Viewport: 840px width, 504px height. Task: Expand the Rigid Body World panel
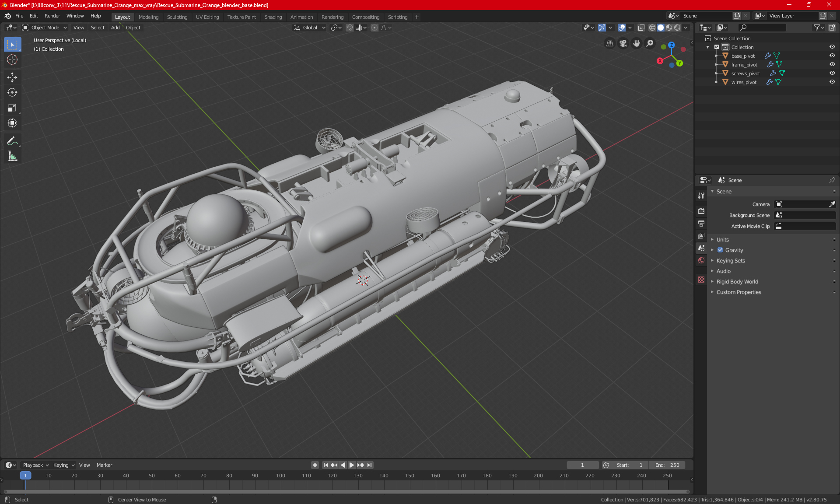(737, 282)
